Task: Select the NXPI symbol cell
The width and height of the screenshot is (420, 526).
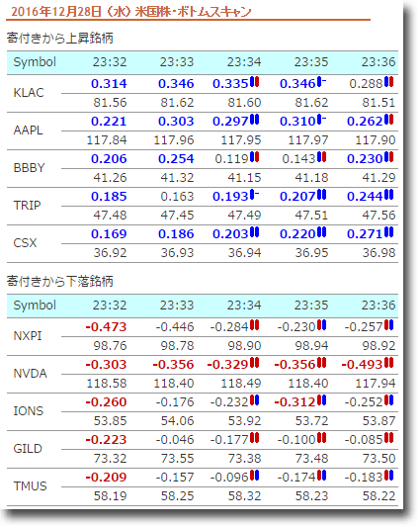Action: pos(28,336)
